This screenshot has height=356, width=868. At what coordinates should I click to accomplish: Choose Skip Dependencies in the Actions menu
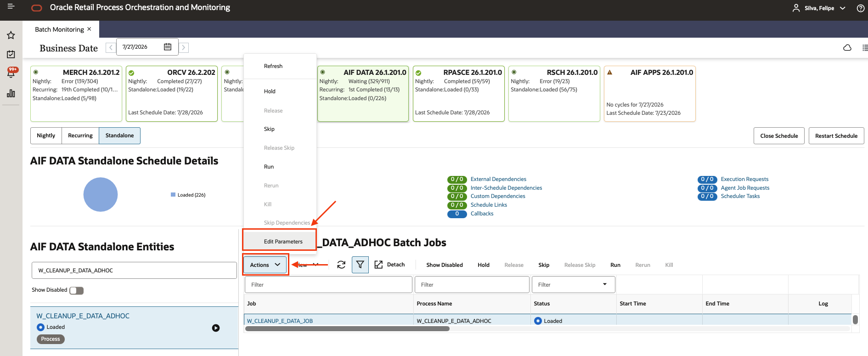(x=287, y=223)
